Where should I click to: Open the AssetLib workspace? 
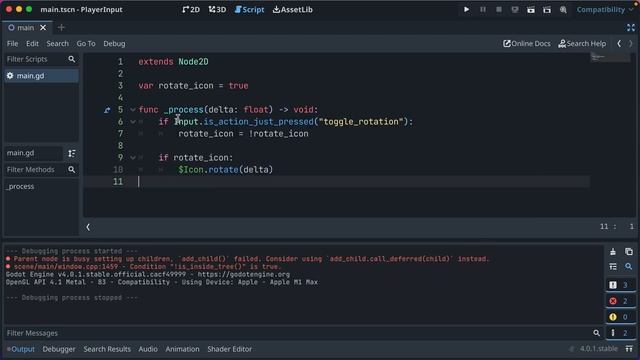click(293, 9)
